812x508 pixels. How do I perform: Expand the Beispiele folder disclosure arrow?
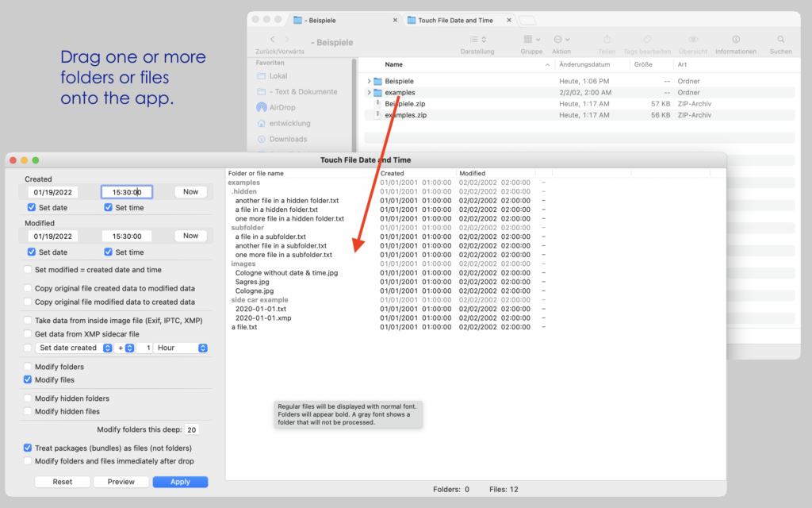[369, 82]
